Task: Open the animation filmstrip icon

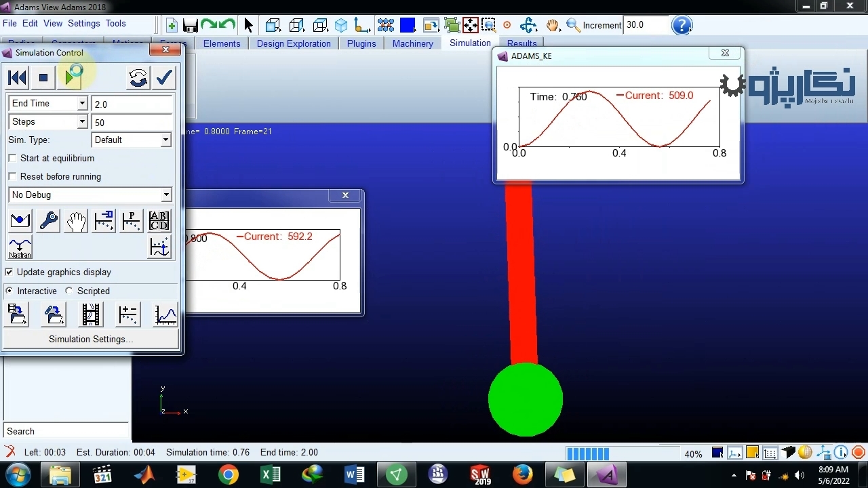Action: point(90,315)
